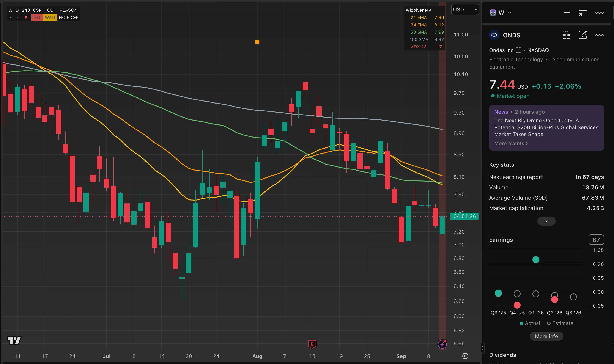The width and height of the screenshot is (614, 364).
Task: Click the Q3 '25 actual earnings dot
Action: coord(498,293)
